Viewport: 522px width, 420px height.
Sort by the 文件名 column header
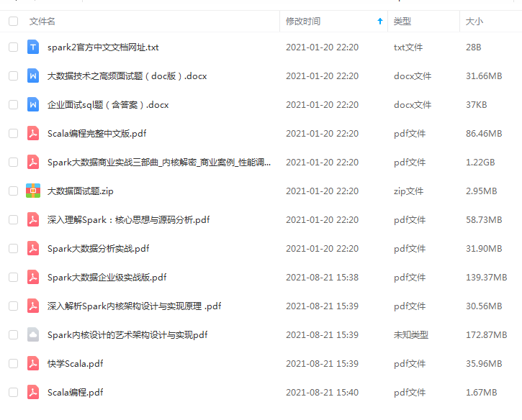42,22
